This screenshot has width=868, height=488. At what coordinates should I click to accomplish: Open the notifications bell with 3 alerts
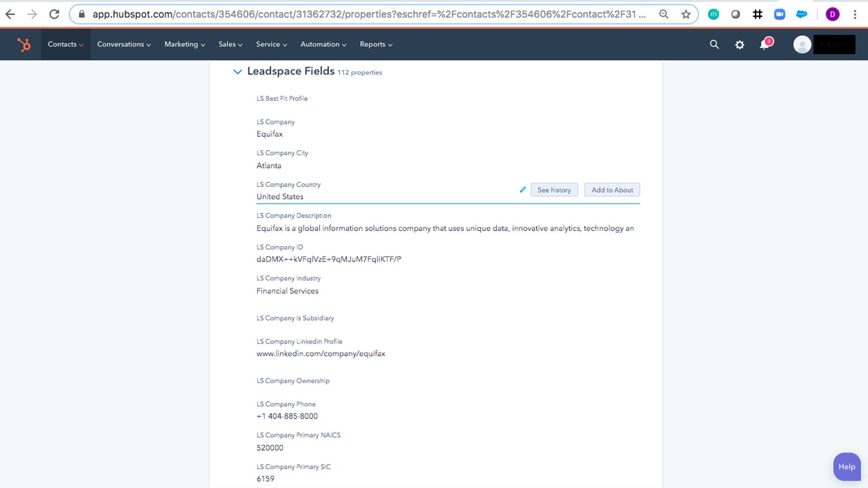click(764, 44)
